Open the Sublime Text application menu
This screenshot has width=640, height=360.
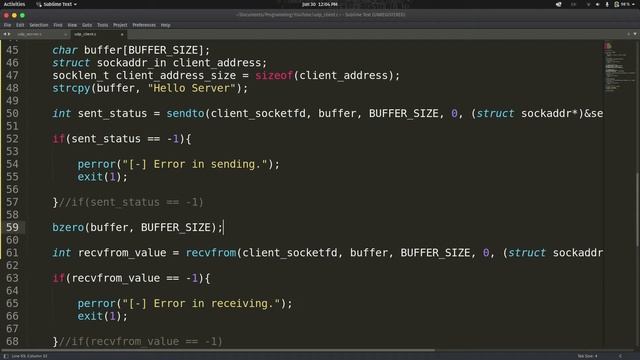(x=56, y=4)
